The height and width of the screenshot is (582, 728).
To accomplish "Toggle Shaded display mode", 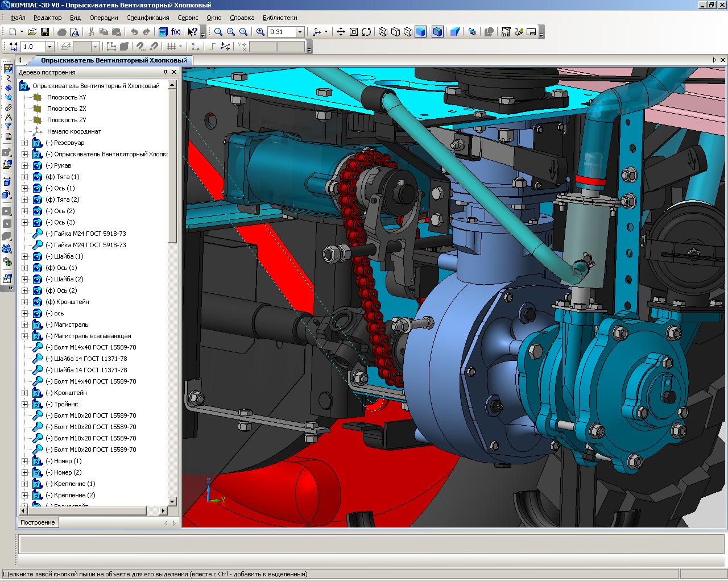I will click(x=420, y=32).
